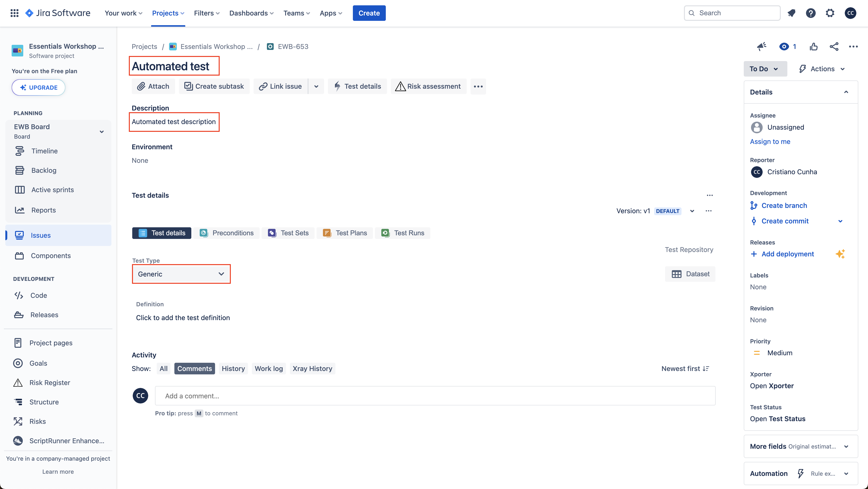Image resolution: width=868 pixels, height=489 pixels.
Task: Click Create commit link
Action: (x=785, y=221)
